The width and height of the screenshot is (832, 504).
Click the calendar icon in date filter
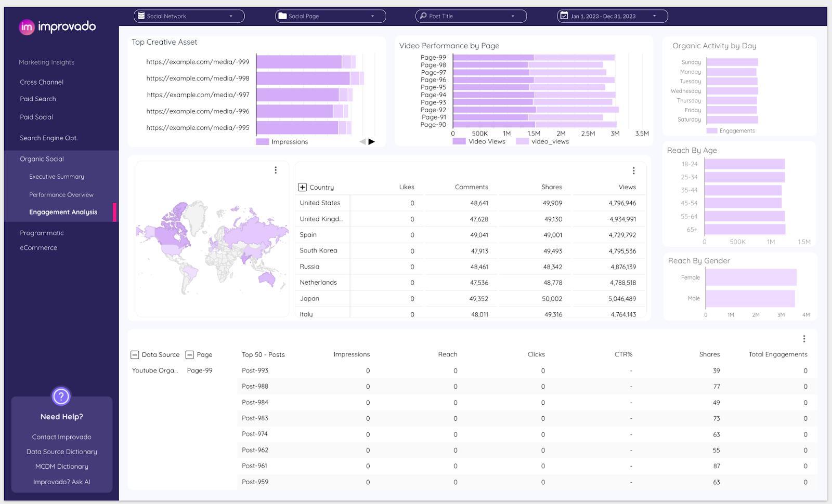pos(564,16)
